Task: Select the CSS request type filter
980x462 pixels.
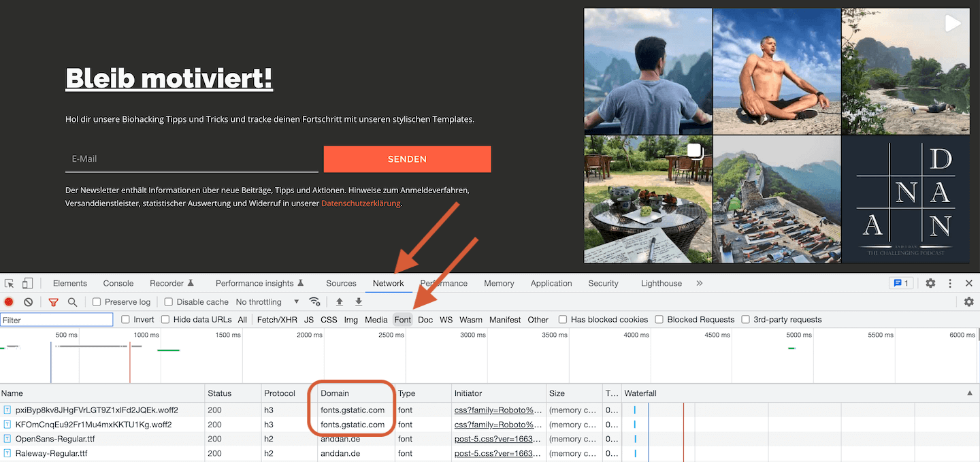Action: click(x=329, y=320)
